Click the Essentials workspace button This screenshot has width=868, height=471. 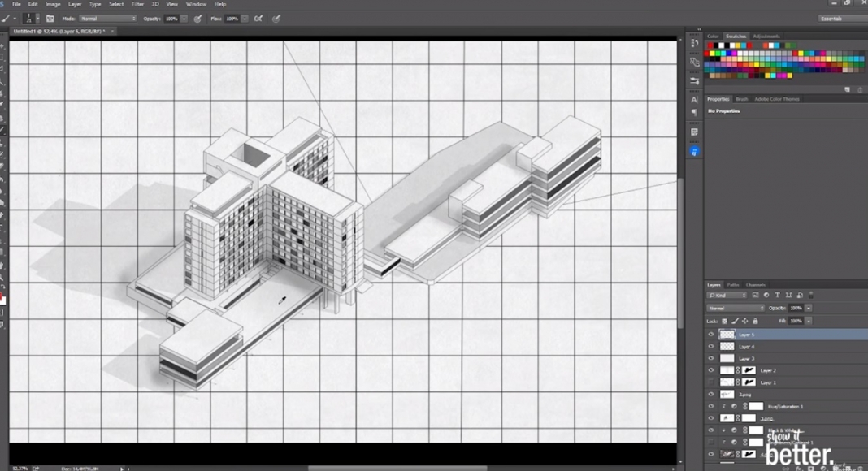[833, 18]
